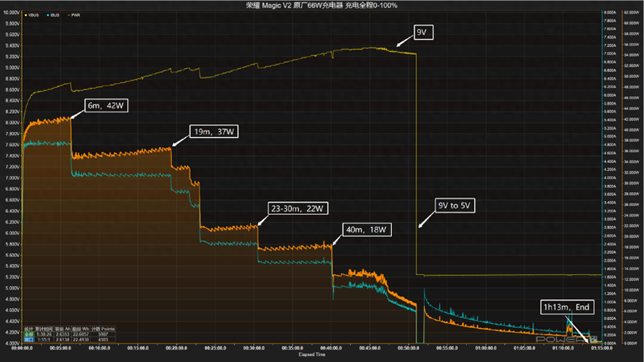Click the 01:15:00.0 time axis label
Screen dimensions: 644x362
[x=602, y=348]
